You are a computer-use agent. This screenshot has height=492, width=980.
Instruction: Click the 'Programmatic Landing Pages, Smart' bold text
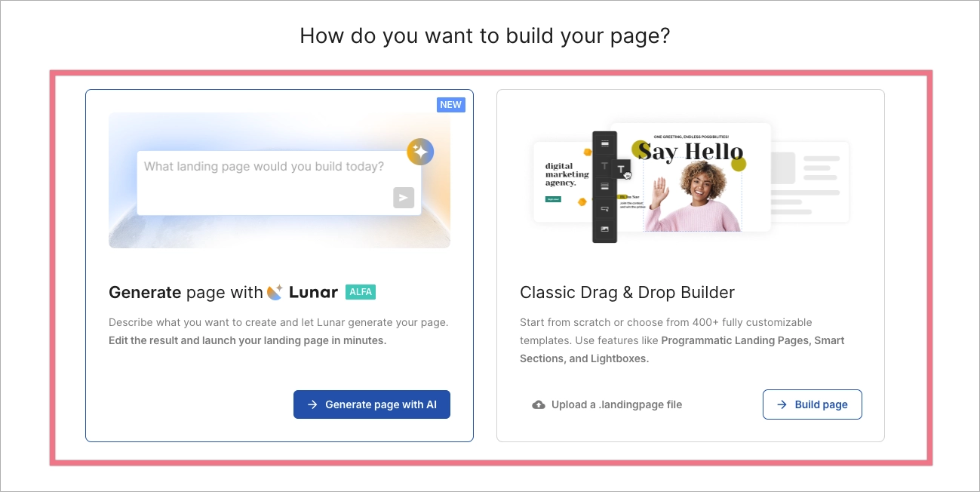pos(753,340)
